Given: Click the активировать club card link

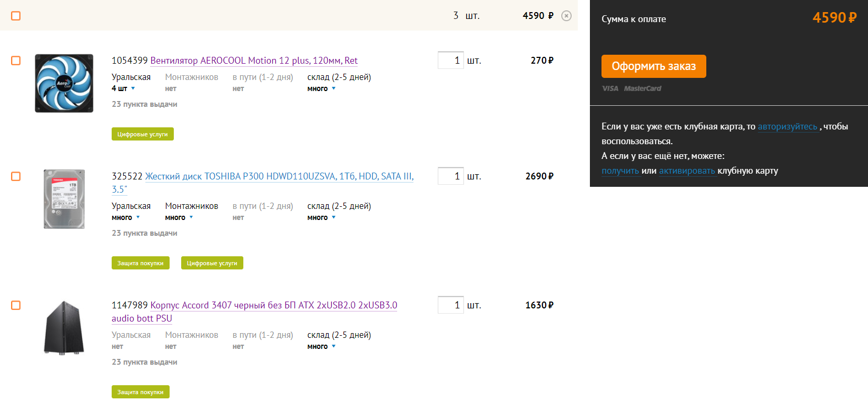Looking at the screenshot, I should (687, 171).
